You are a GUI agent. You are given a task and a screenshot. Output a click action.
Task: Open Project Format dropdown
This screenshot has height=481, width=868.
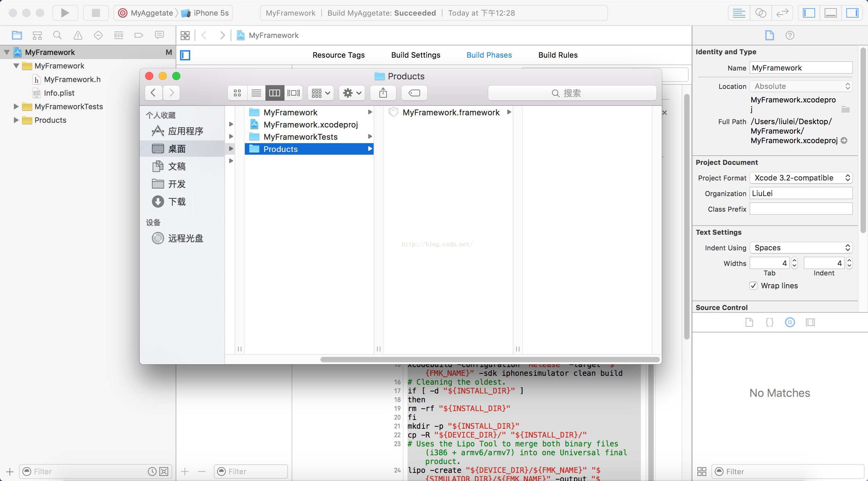pyautogui.click(x=801, y=178)
